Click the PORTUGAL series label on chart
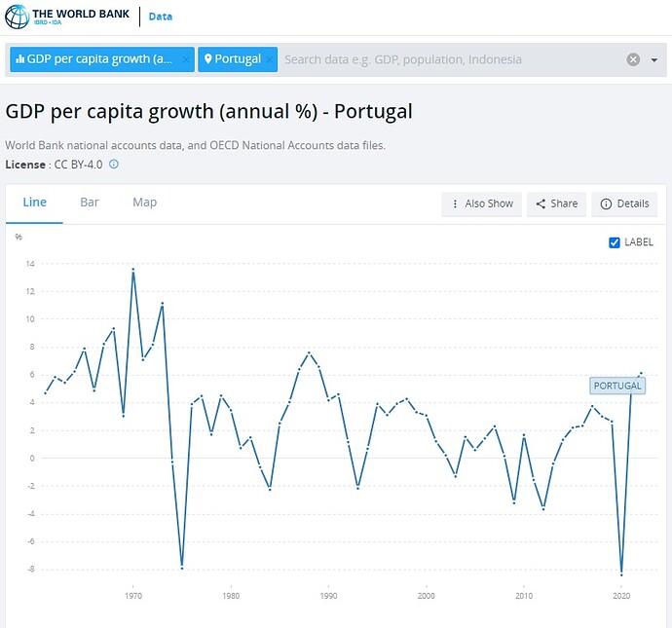This screenshot has width=672, height=628. click(617, 386)
